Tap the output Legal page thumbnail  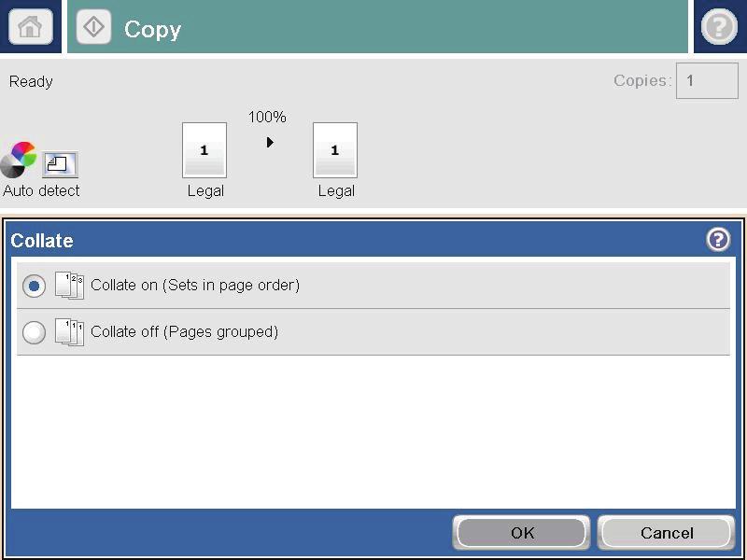click(335, 150)
